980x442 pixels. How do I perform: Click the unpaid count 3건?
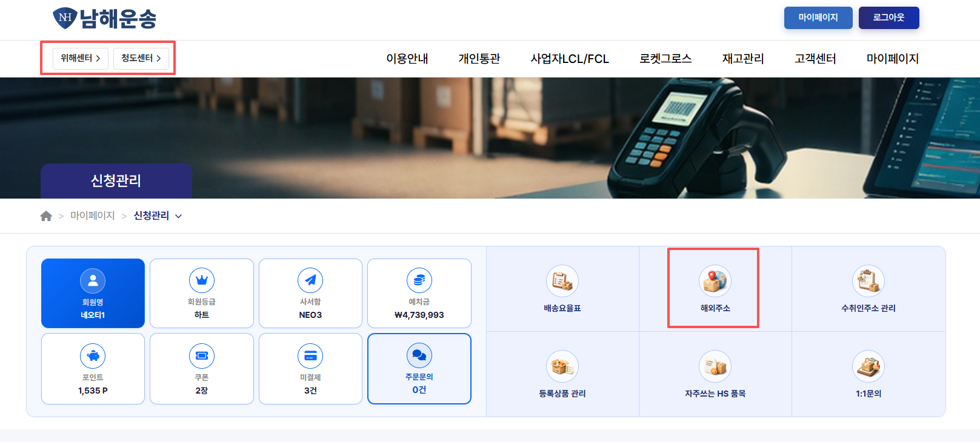tap(310, 391)
